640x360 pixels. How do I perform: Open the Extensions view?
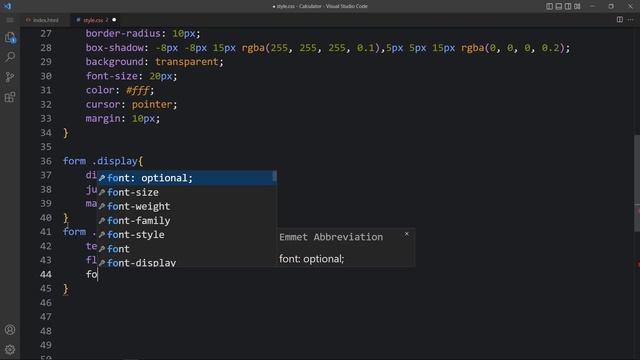click(x=10, y=97)
